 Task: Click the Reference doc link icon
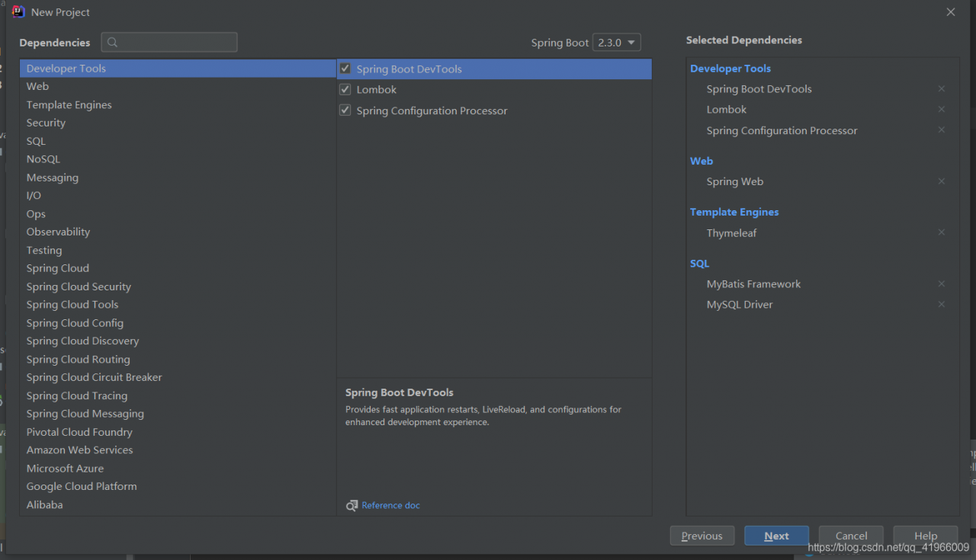point(352,506)
